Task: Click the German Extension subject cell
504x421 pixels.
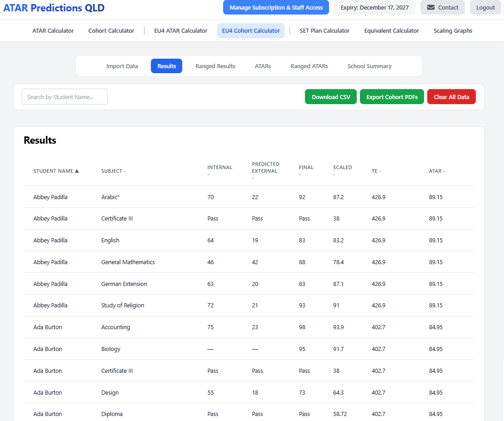Action: (124, 284)
